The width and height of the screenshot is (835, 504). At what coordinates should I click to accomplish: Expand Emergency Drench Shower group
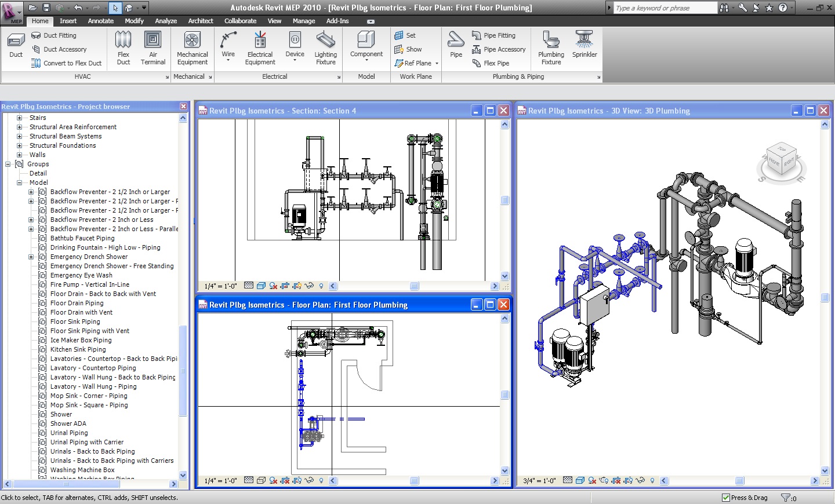point(31,257)
